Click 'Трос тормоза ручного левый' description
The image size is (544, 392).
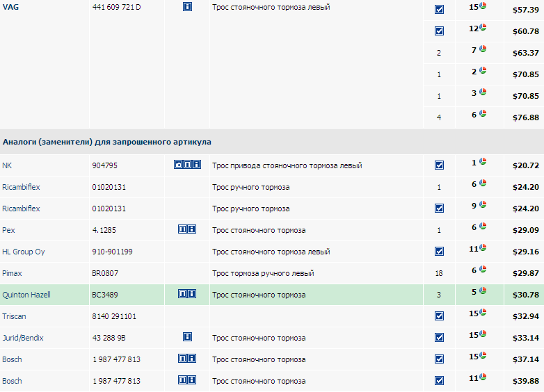click(x=264, y=273)
